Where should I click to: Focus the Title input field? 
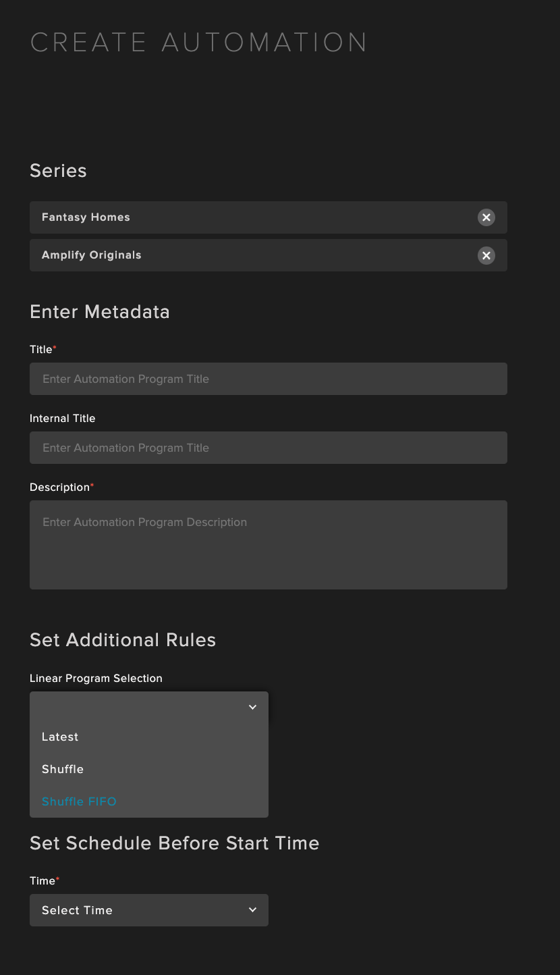269,379
